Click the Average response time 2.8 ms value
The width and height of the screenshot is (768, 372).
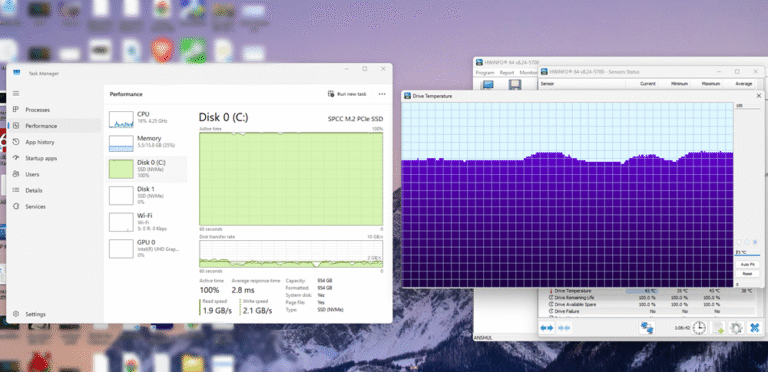pyautogui.click(x=242, y=290)
